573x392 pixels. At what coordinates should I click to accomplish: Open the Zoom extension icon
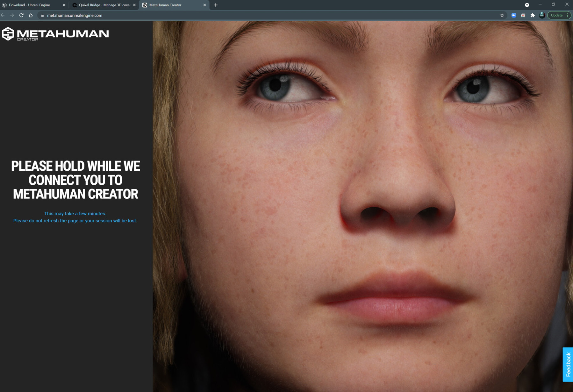point(514,15)
